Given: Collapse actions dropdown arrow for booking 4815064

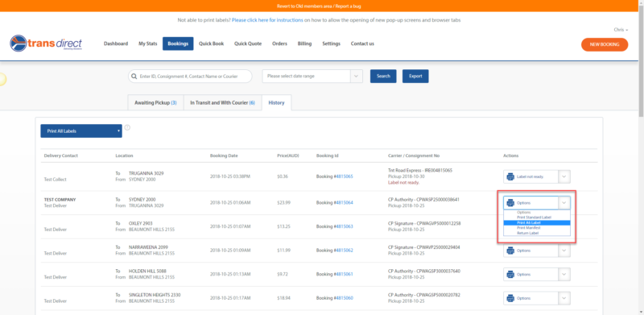Looking at the screenshot, I should (564, 203).
